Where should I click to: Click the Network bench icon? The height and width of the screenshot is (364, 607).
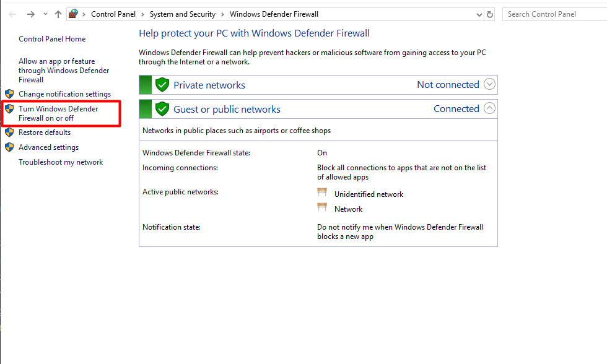pos(322,207)
